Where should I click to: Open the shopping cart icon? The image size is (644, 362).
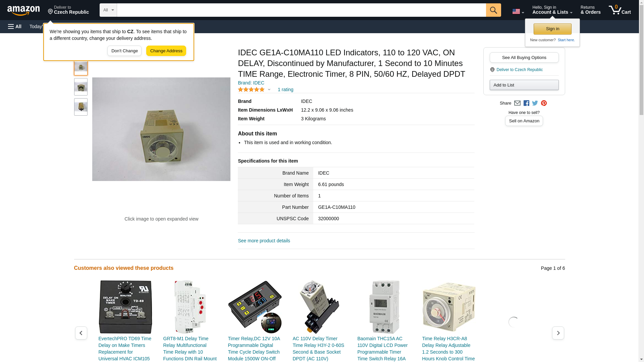tap(620, 10)
